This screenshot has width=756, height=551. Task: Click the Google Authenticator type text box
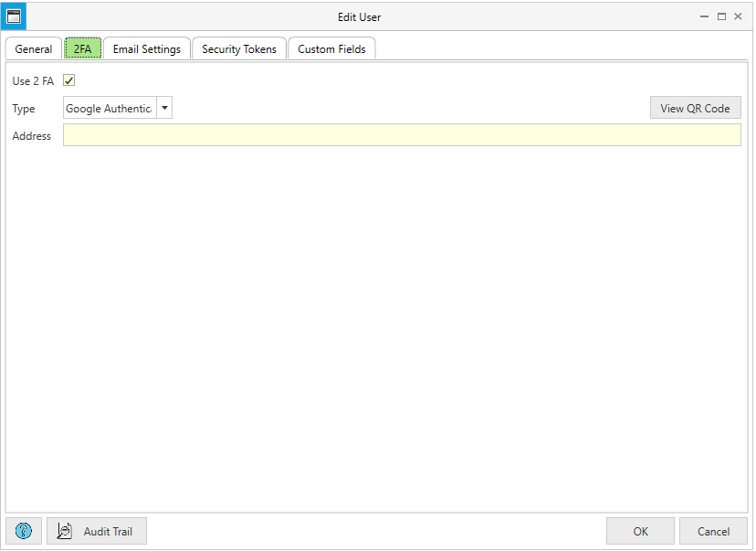click(x=110, y=108)
